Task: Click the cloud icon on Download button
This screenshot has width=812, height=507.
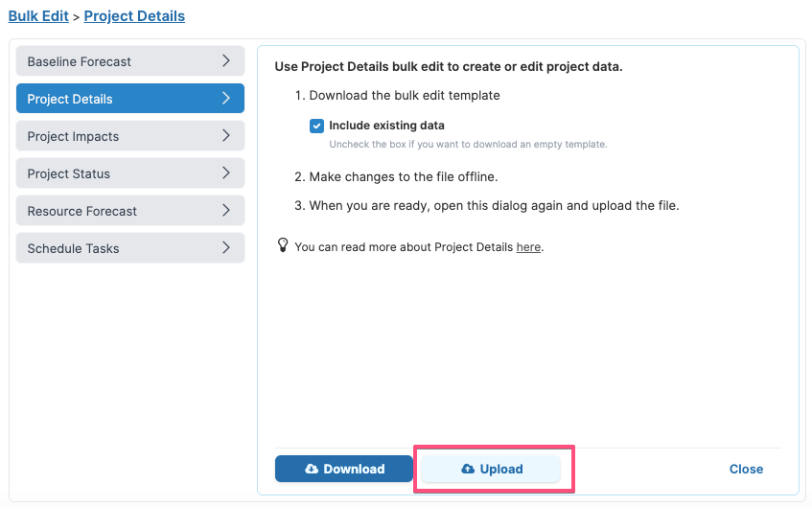Action: tap(312, 469)
